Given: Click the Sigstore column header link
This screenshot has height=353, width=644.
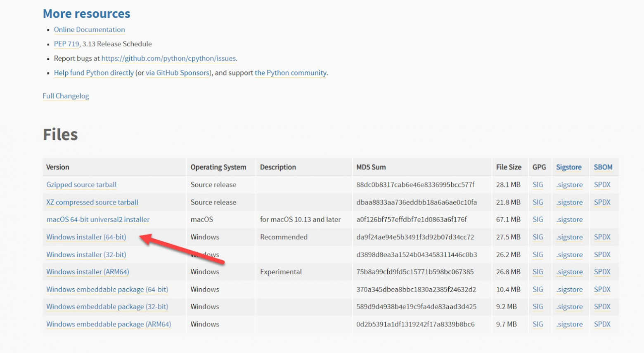Looking at the screenshot, I should click(x=568, y=167).
